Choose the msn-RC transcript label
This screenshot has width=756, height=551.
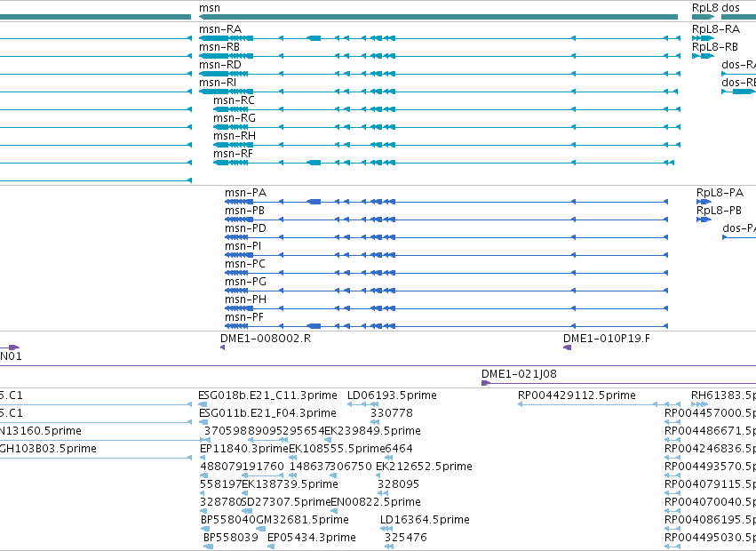point(234,100)
